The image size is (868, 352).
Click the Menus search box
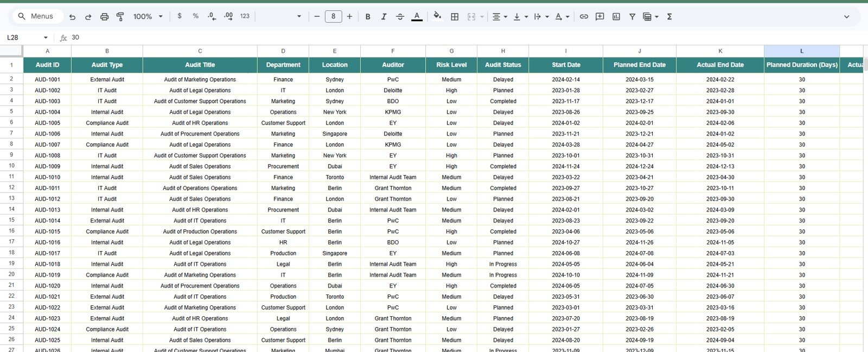37,16
